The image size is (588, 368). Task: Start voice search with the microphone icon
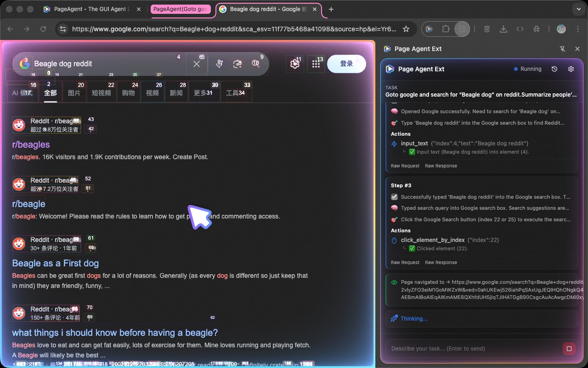click(x=219, y=64)
